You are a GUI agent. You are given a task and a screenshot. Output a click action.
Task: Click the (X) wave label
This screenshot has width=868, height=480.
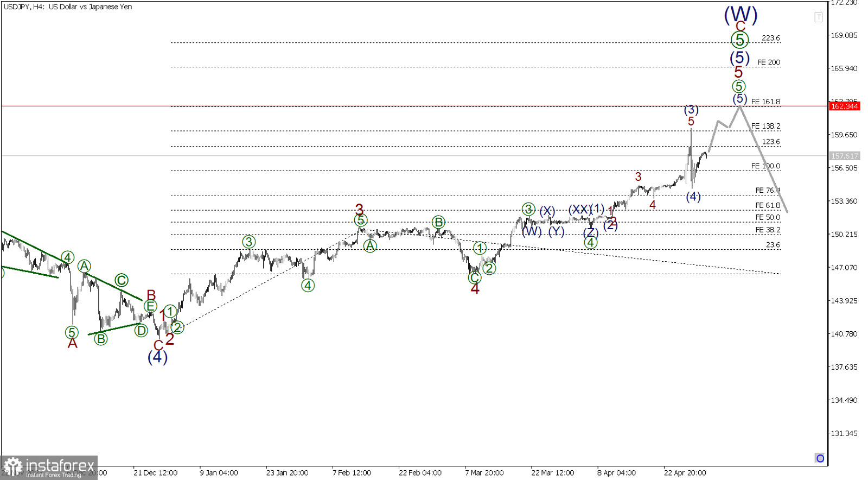tap(547, 211)
